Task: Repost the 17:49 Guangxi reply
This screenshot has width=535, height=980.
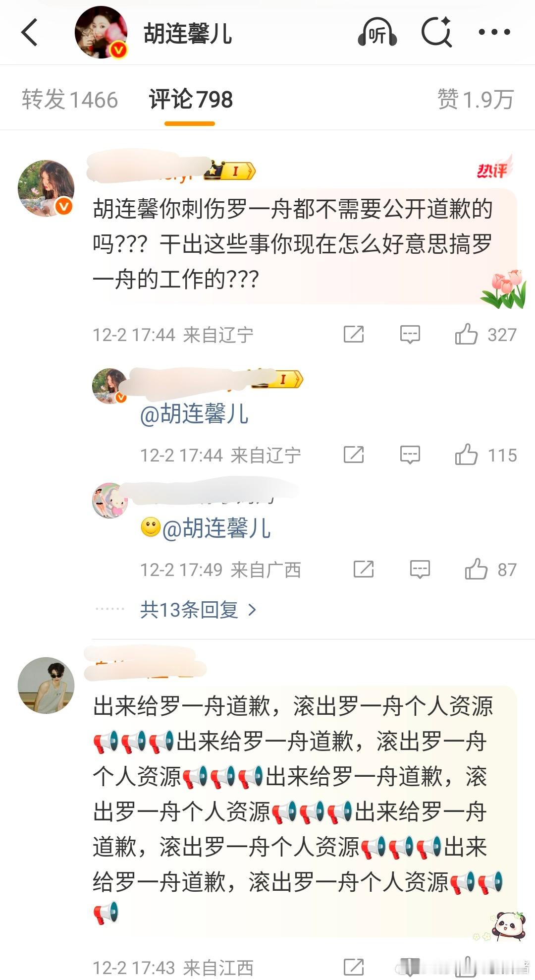Action: click(x=364, y=570)
